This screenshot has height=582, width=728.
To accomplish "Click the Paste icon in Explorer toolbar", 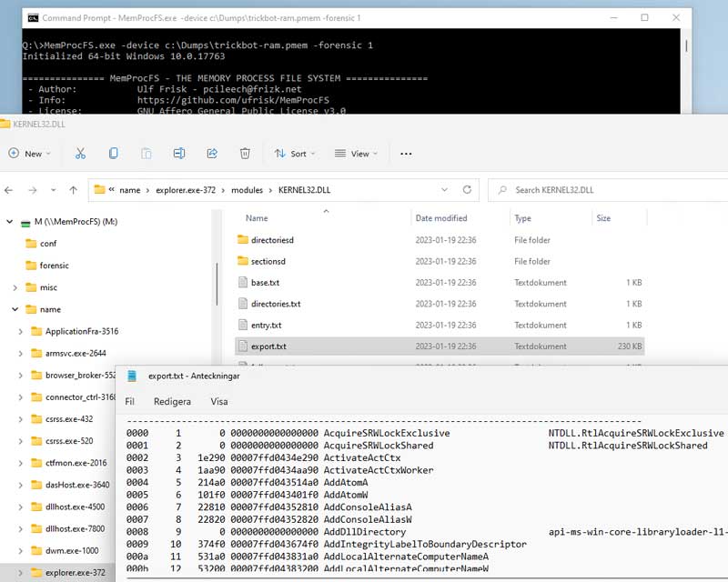I will coord(147,154).
